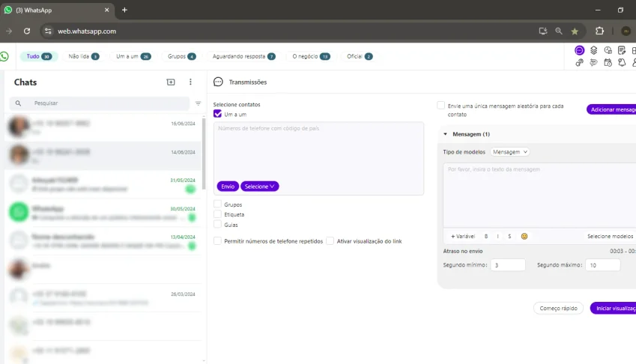This screenshot has height=364, width=636.
Task: Click the bell reminder icon
Action: [x=622, y=63]
